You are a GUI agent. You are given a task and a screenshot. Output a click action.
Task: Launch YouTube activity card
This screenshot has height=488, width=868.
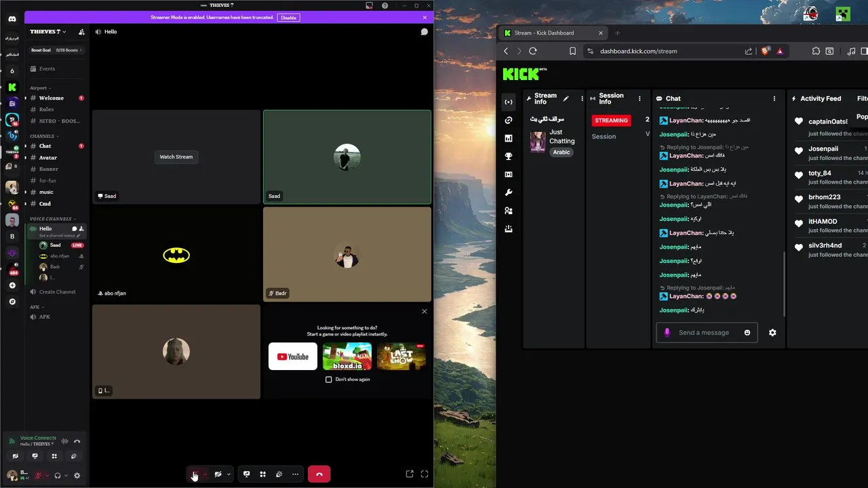tap(293, 357)
